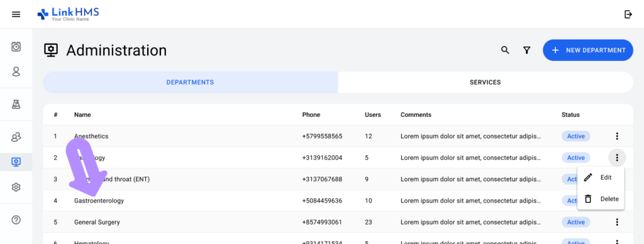Open the help question mark icon
The image size is (644, 244).
pyautogui.click(x=16, y=219)
